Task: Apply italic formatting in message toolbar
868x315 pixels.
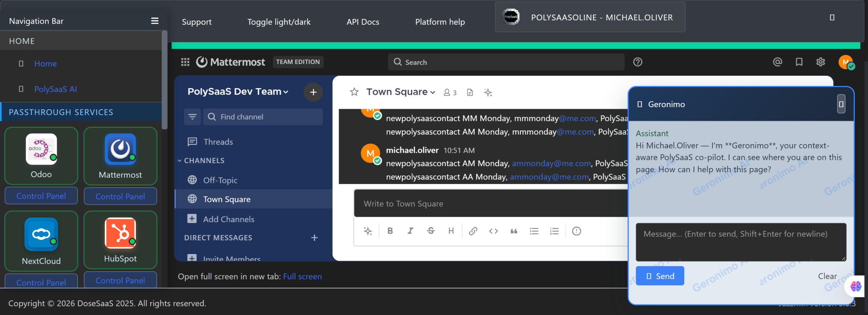Action: [x=410, y=231]
